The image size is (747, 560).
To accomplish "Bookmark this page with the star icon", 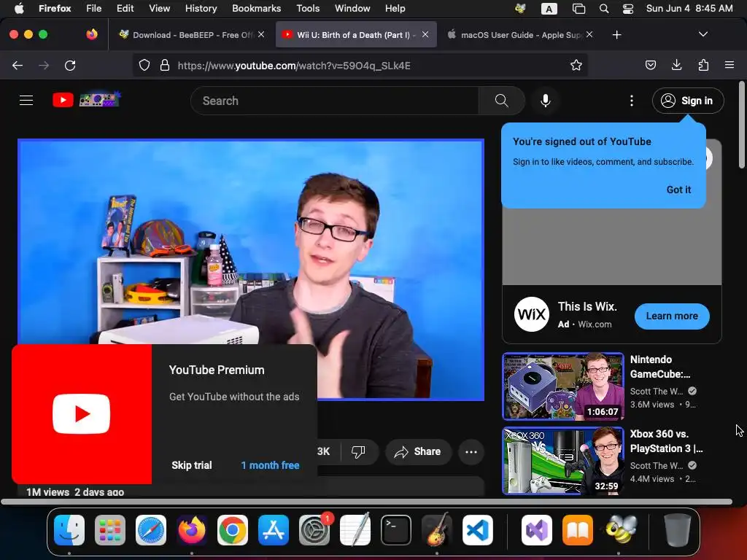I will (x=576, y=65).
